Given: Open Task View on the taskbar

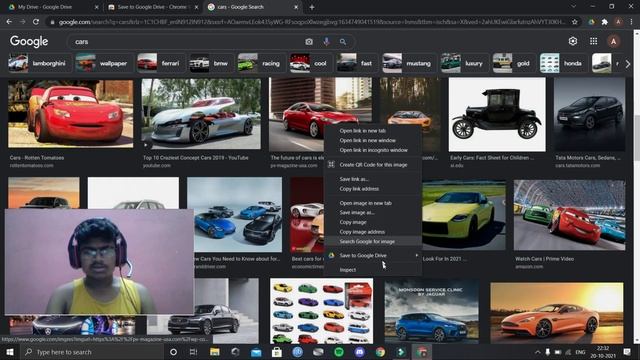Looking at the screenshot, I should point(193,352).
